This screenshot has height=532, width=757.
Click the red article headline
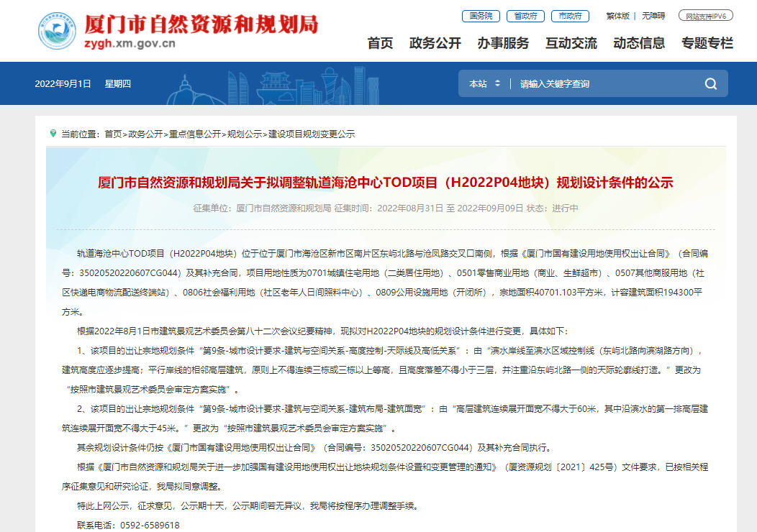coord(385,183)
